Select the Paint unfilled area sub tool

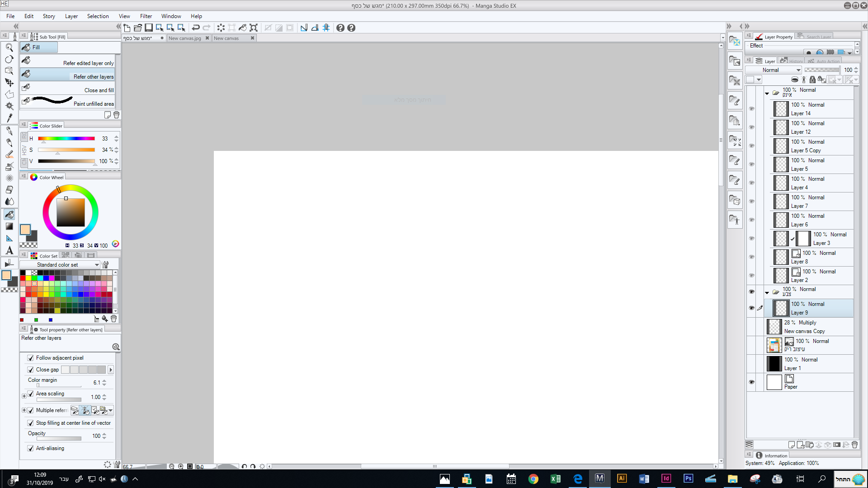click(x=68, y=101)
